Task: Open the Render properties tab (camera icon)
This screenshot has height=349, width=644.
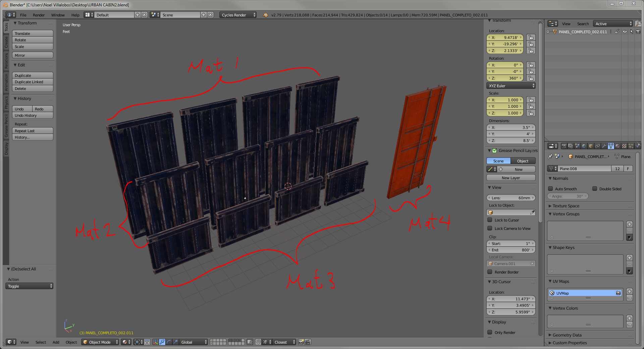Action: click(564, 146)
